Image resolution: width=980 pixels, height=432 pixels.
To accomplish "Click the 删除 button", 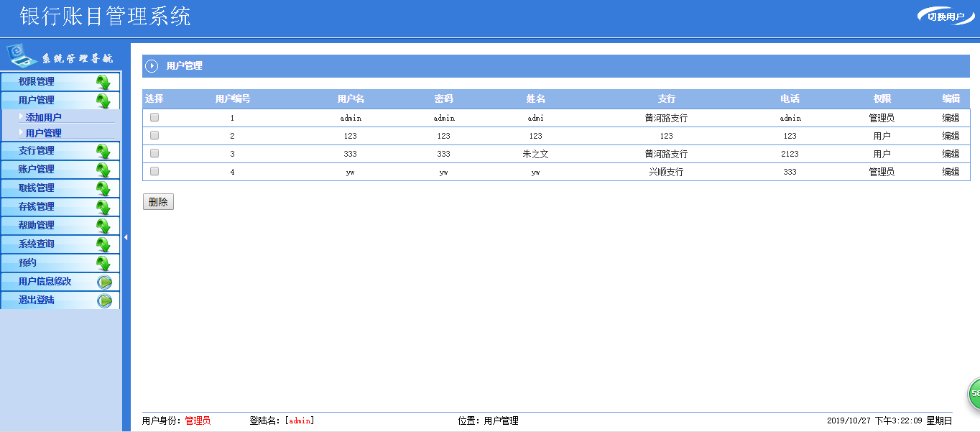I will click(158, 202).
